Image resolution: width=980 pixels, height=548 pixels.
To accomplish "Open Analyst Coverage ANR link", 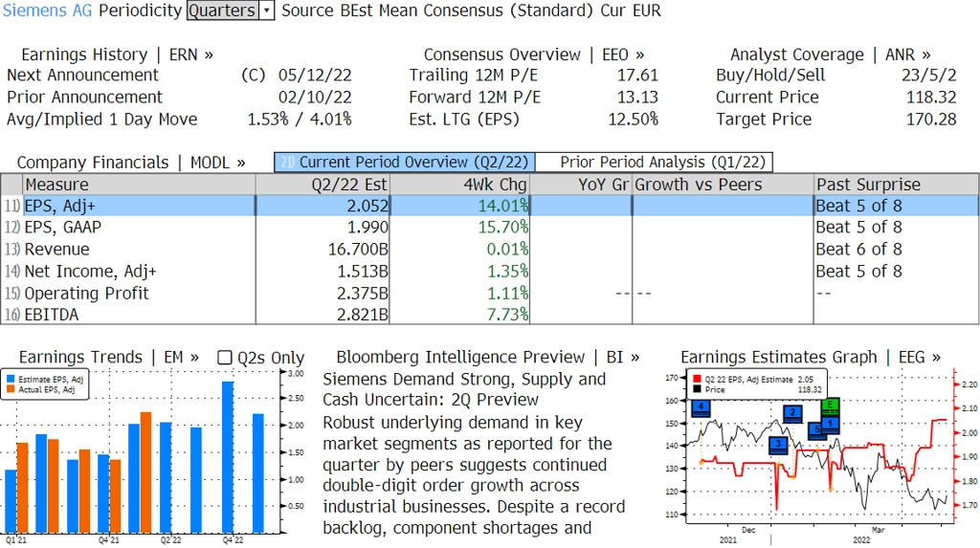I will tap(830, 55).
